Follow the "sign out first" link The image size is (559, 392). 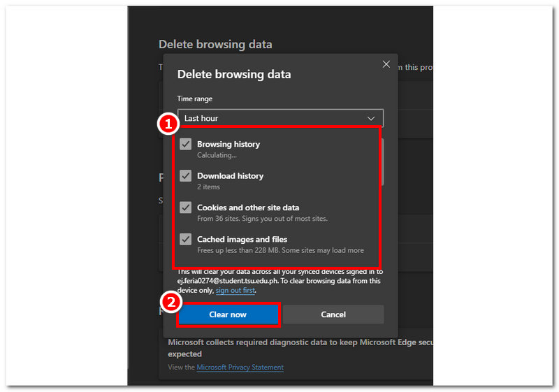coord(235,290)
